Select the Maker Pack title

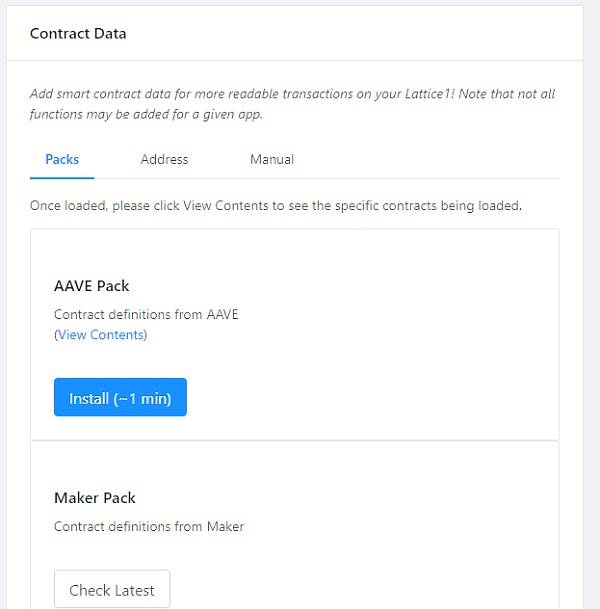tap(95, 498)
